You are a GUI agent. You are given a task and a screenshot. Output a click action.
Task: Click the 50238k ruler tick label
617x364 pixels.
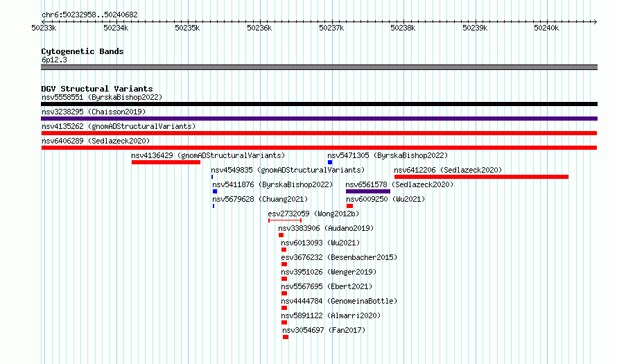pyautogui.click(x=403, y=28)
